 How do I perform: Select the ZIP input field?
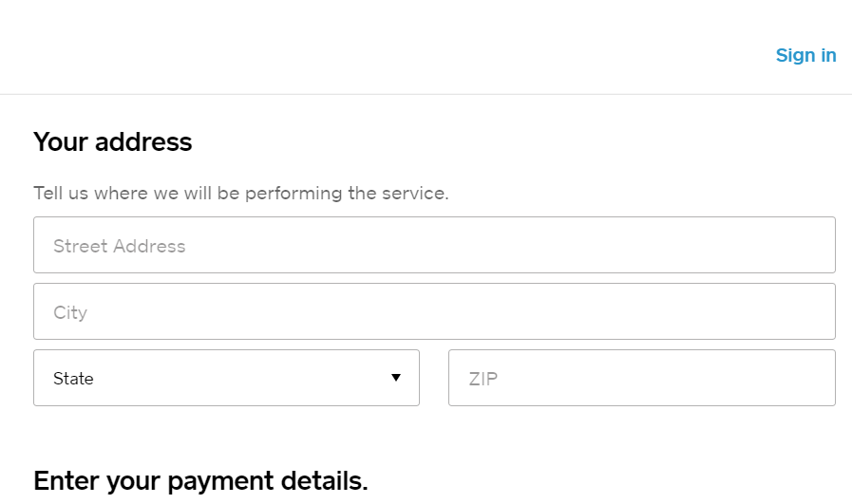pyautogui.click(x=641, y=378)
